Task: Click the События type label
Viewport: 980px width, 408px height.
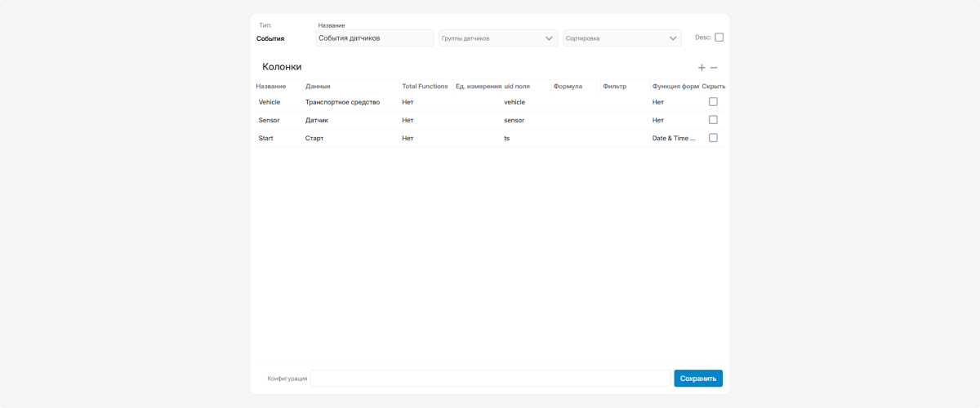Action: tap(270, 38)
